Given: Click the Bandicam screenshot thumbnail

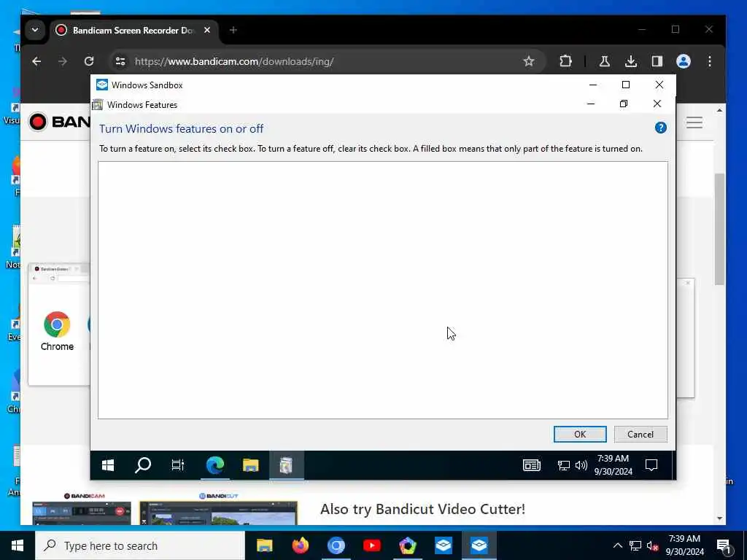Looking at the screenshot, I should point(82,513).
